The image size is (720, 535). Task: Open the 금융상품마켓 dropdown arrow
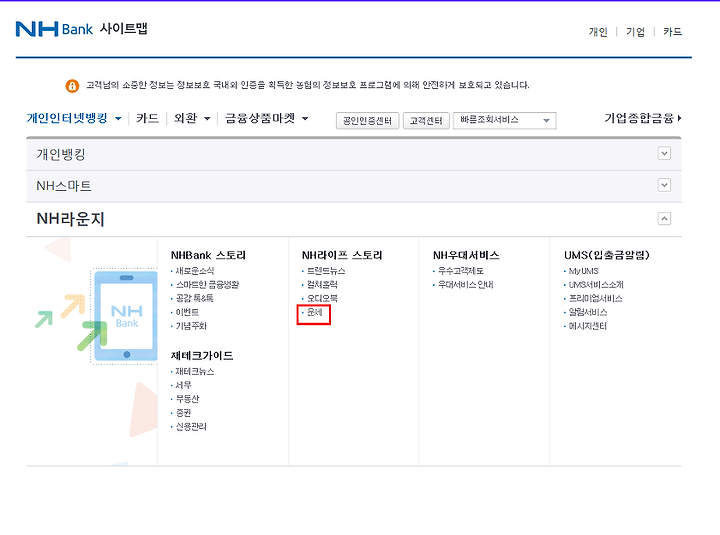pyautogui.click(x=305, y=119)
